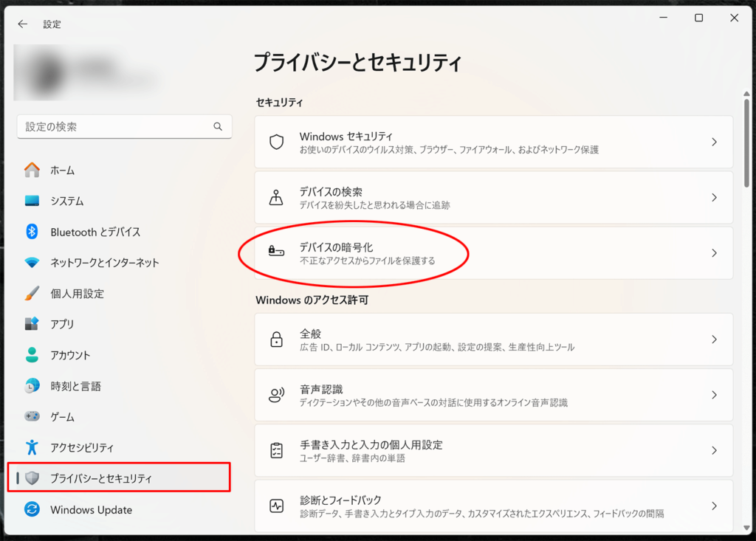Click the back arrow in title bar
The width and height of the screenshot is (756, 541).
coord(23,24)
